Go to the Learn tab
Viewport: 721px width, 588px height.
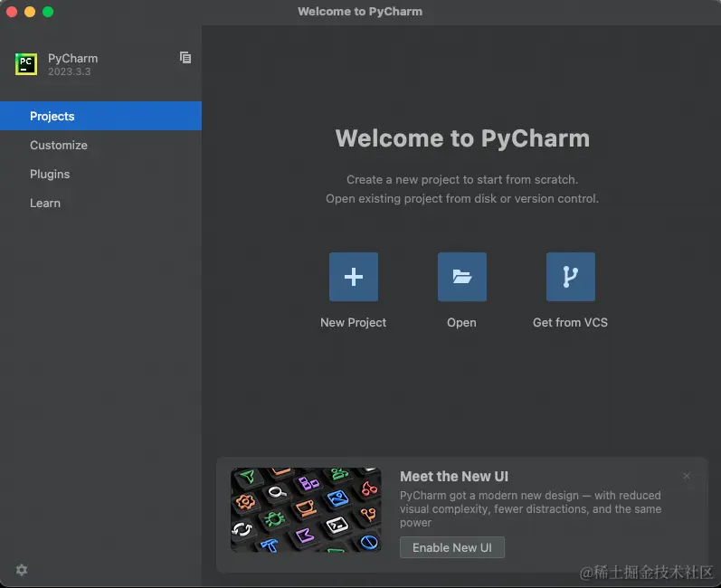click(x=100, y=204)
